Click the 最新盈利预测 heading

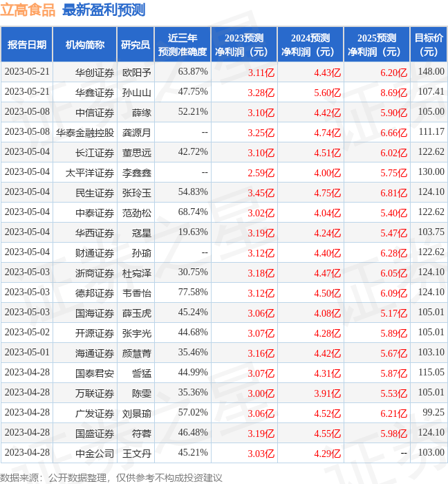point(104,10)
